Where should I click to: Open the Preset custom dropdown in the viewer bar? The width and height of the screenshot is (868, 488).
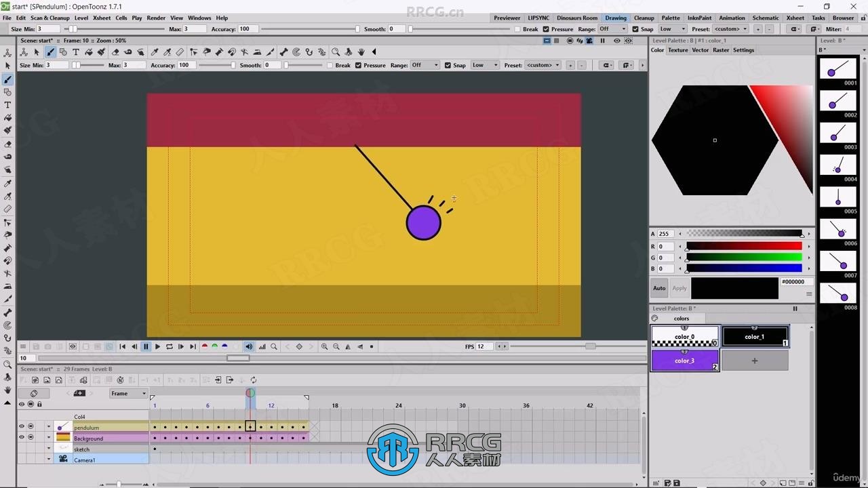[x=543, y=65]
